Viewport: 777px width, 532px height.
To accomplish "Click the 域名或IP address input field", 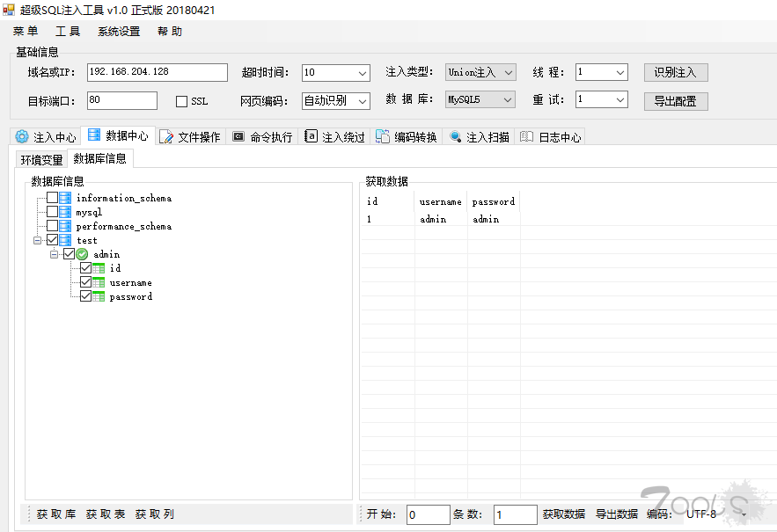I will pyautogui.click(x=158, y=72).
